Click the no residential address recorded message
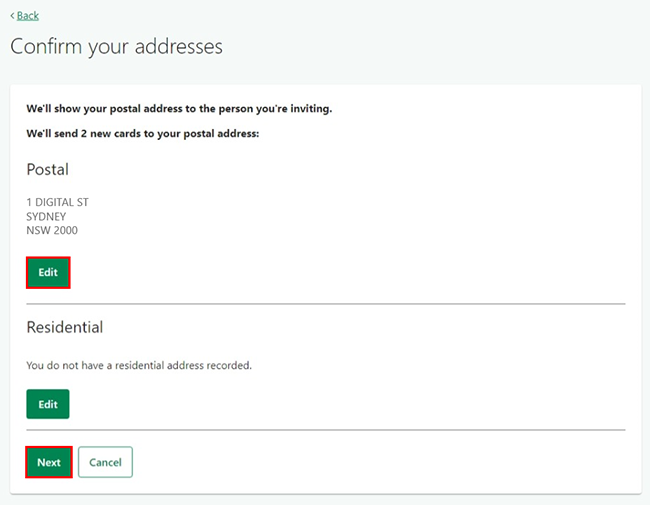The image size is (650, 505). [139, 365]
